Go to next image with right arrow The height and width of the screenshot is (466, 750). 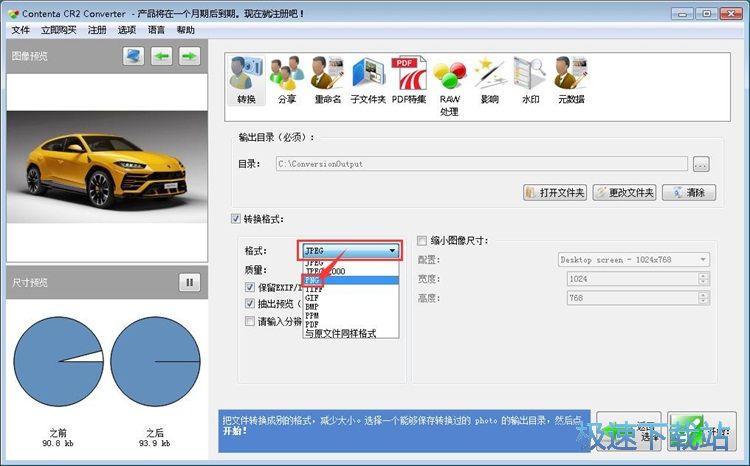tap(189, 56)
